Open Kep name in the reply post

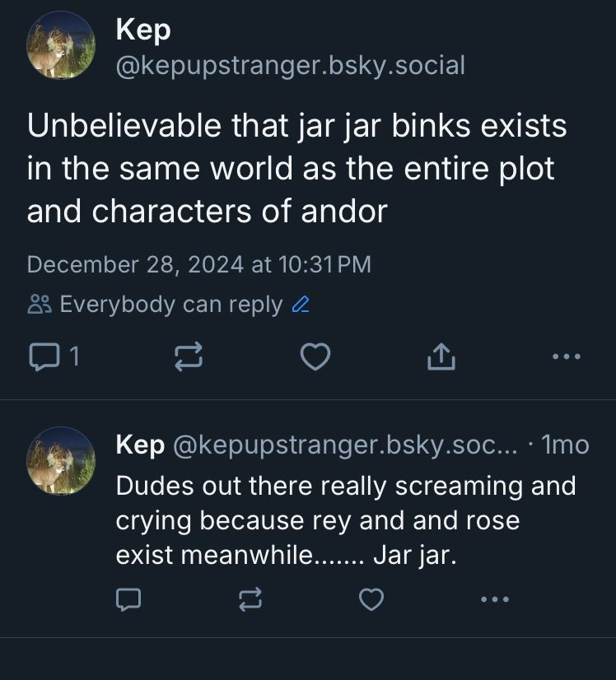click(x=140, y=445)
